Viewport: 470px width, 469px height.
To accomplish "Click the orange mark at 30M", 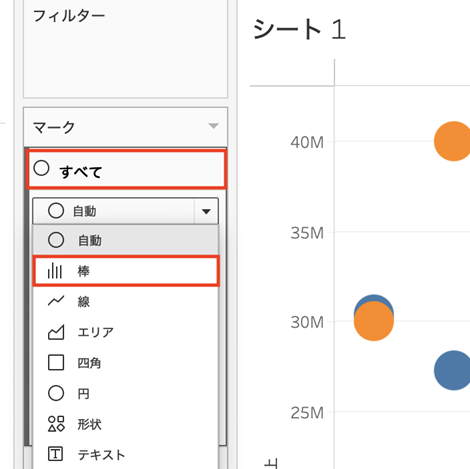I will [x=374, y=321].
